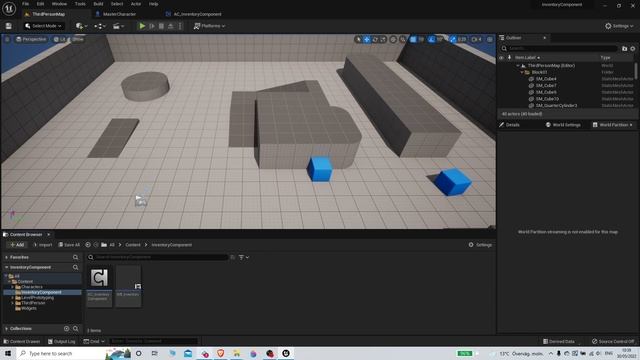This screenshot has height=360, width=640.
Task: Open the Output Log
Action: [x=62, y=341]
